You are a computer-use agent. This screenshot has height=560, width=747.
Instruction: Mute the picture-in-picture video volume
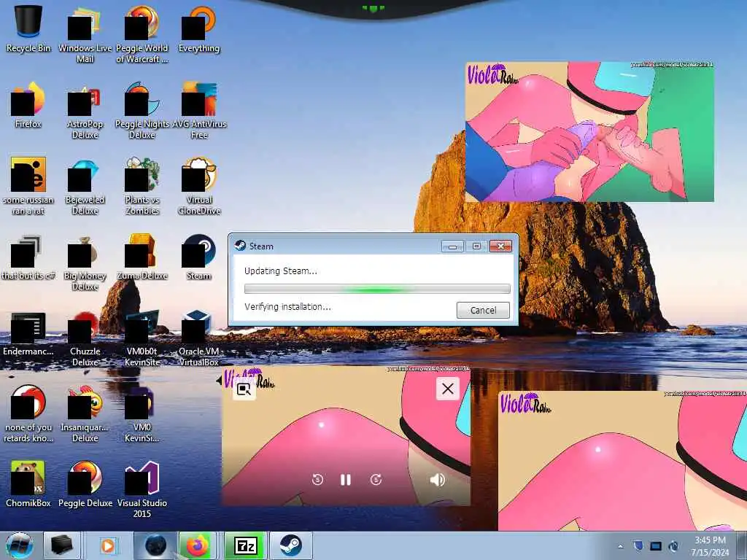pos(438,480)
